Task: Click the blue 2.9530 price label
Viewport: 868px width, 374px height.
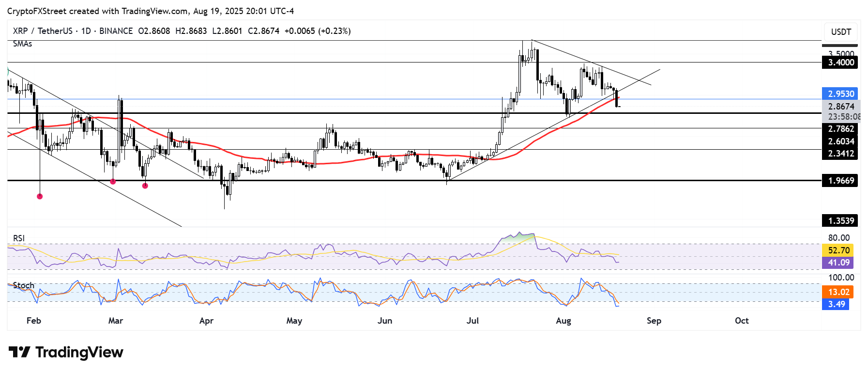Action: coord(841,93)
